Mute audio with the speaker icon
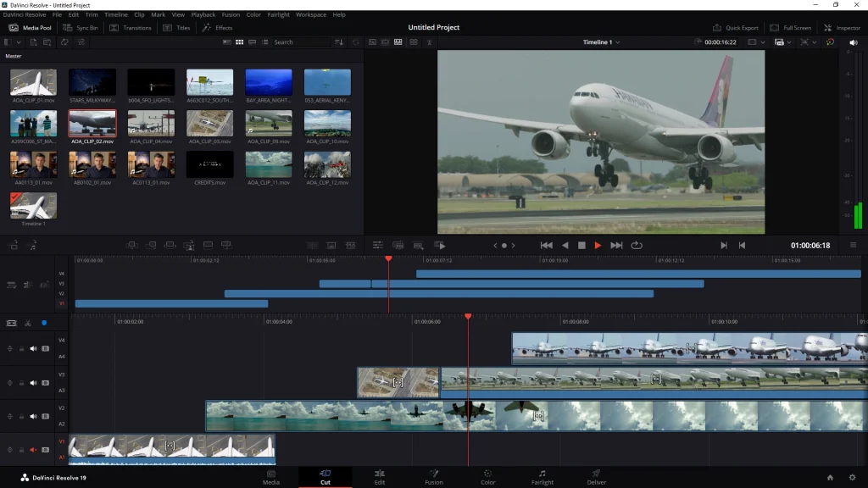868x488 pixels. 854,42
